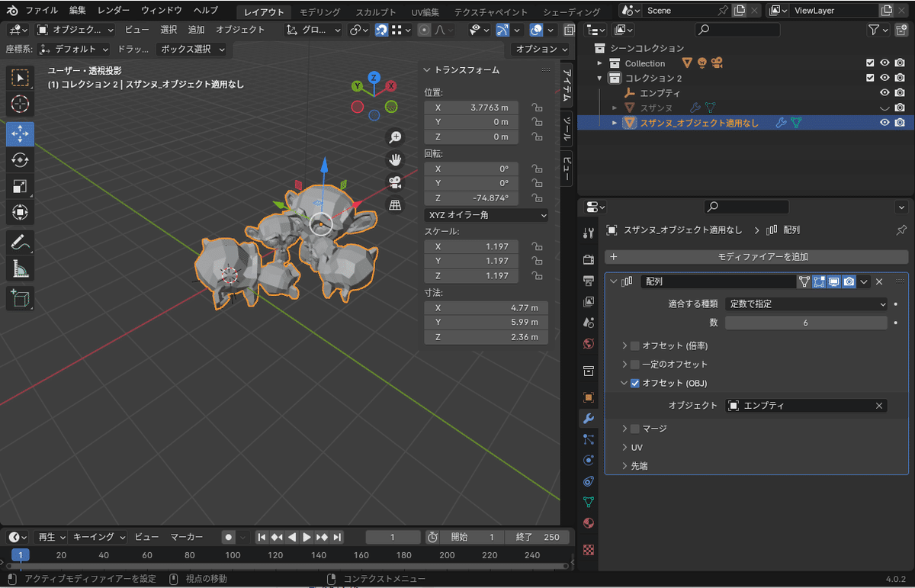
Task: Uncheck the コレクション 2 exclude checkbox
Action: click(870, 78)
